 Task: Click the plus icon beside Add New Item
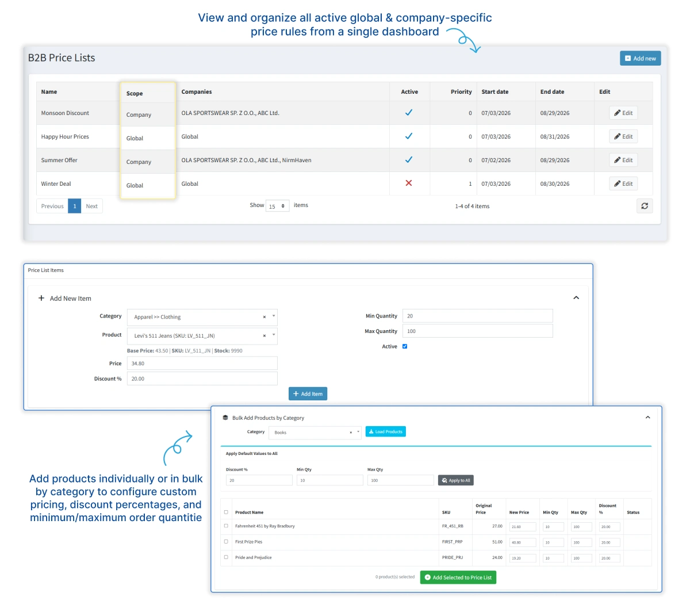click(x=41, y=298)
